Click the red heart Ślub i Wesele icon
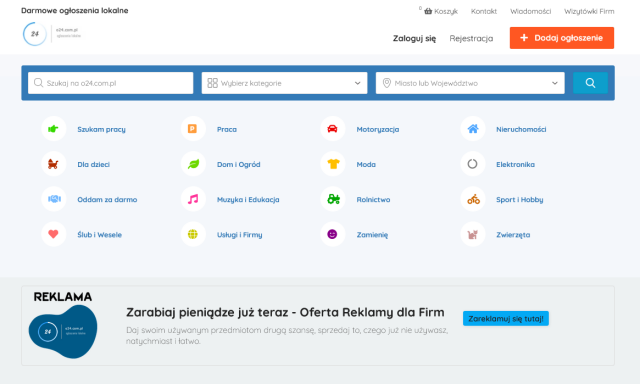Screen dimensions: 640x384 tap(53, 234)
